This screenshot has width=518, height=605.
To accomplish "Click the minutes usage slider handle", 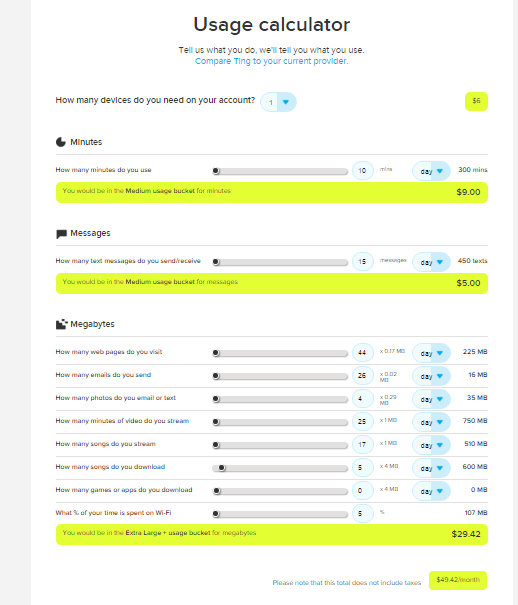I will coord(216,171).
